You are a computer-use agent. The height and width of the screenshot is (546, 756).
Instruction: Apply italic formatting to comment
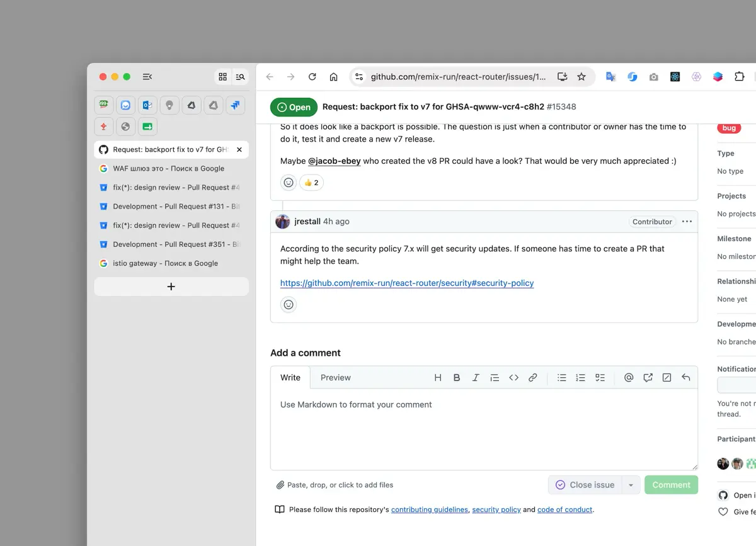476,378
